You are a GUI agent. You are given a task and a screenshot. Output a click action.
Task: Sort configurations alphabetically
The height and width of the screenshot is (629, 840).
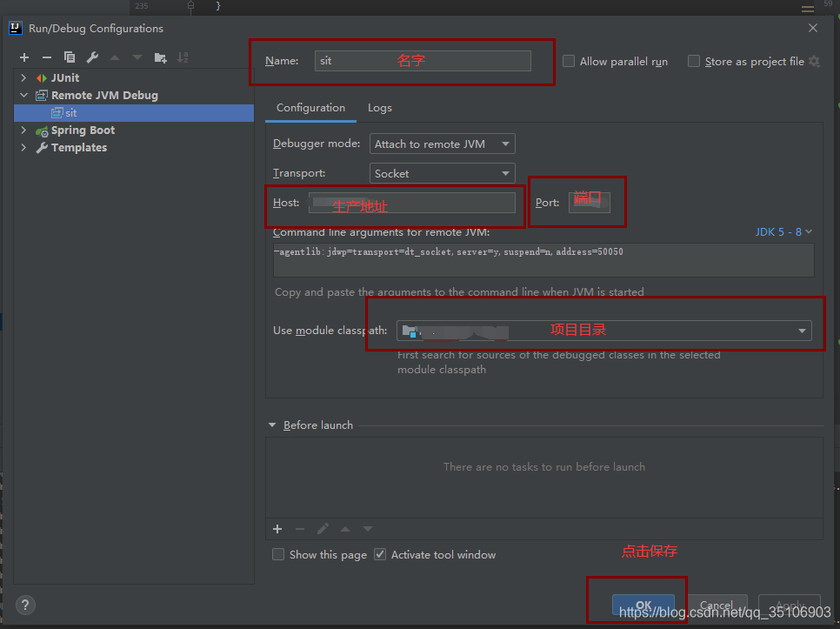pos(183,57)
